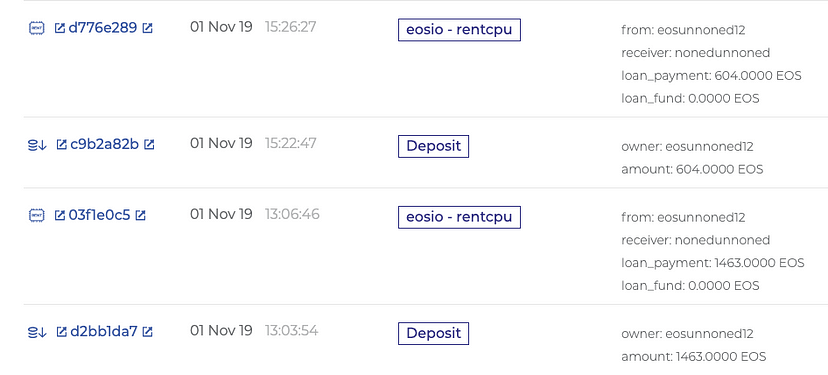Open transaction d2bb1da7

(x=104, y=331)
